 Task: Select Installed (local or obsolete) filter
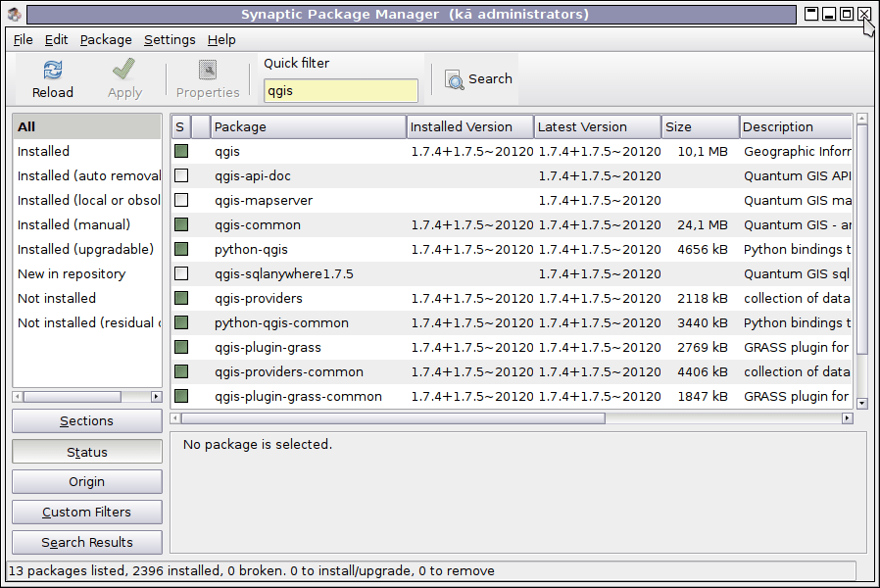(87, 200)
